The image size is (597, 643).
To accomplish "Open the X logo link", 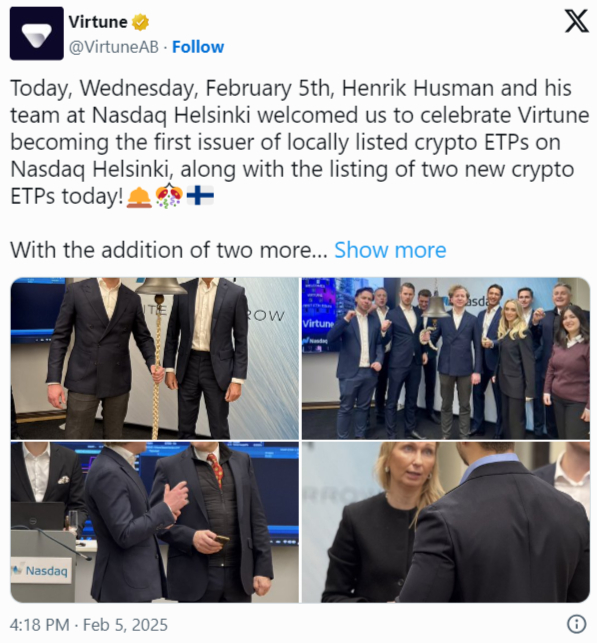I will 576,21.
